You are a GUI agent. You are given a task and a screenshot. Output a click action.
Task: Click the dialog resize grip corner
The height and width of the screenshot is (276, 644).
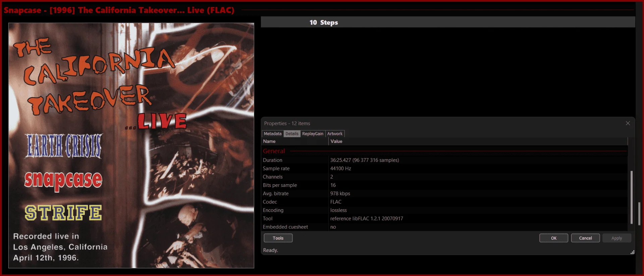(x=632, y=252)
